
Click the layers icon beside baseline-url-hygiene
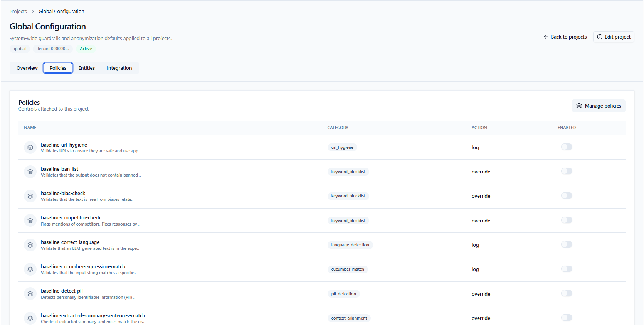30,147
